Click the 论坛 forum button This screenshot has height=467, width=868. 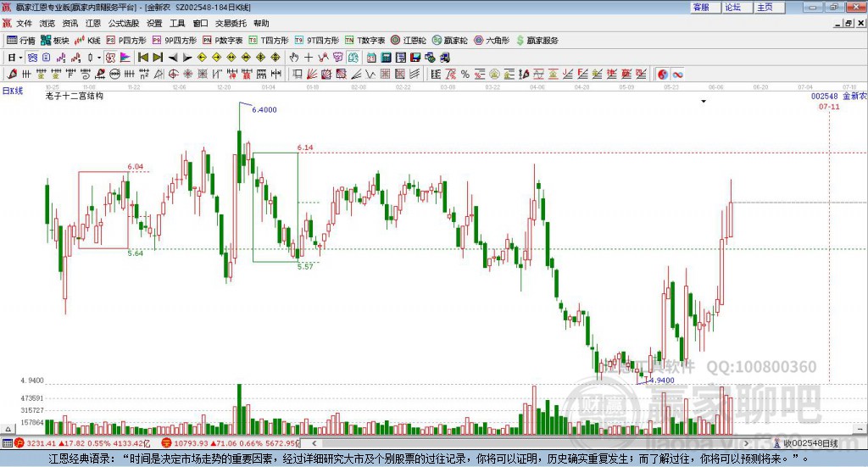[737, 7]
